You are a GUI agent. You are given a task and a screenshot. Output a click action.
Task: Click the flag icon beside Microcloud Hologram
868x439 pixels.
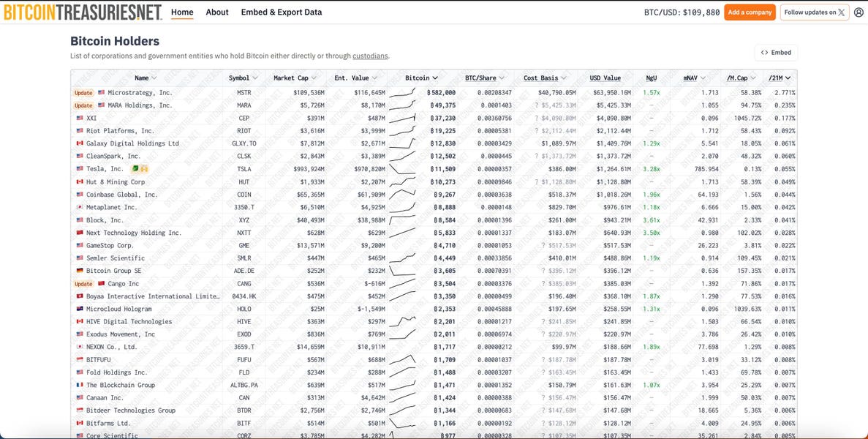80,309
